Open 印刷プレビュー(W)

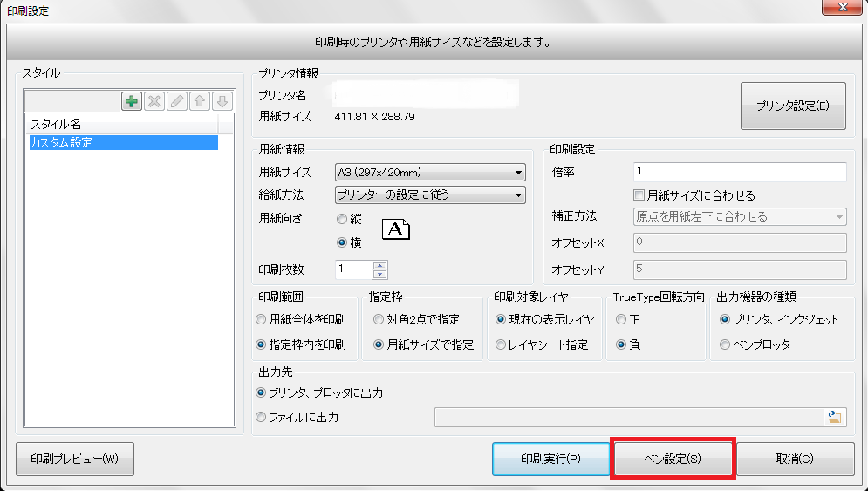(x=75, y=459)
